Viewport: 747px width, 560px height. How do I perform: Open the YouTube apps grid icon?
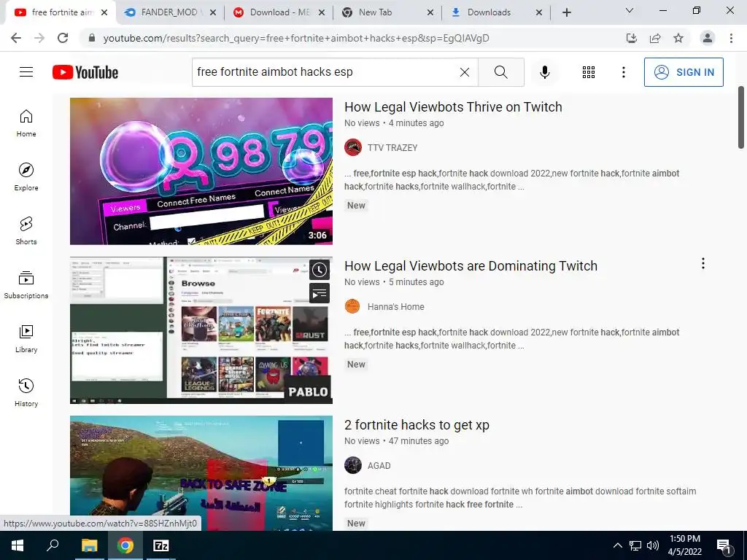pyautogui.click(x=589, y=72)
